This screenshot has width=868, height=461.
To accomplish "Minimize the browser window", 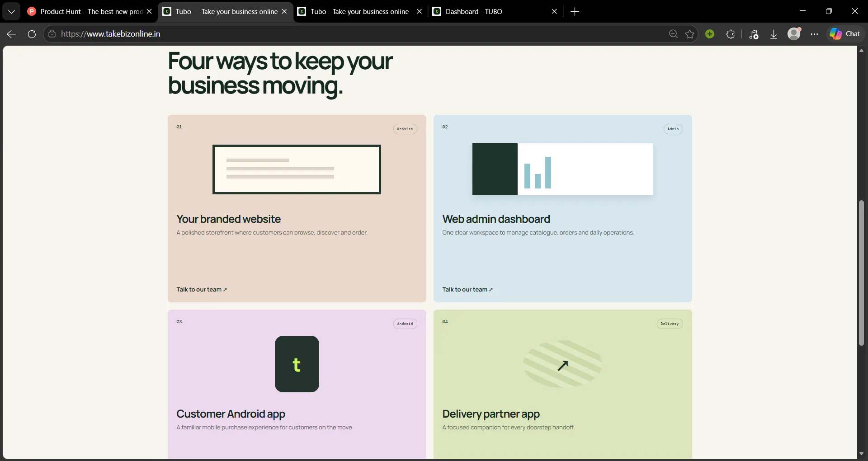I will click(803, 11).
